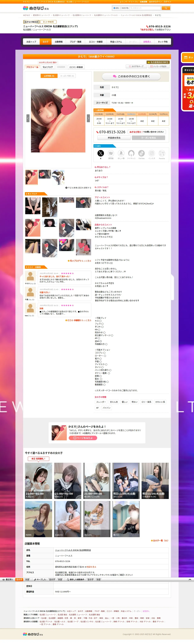194x644 pixels.
Task: Click the 名古屋風俗店 32位 crown rank badge
Action: [x=158, y=62]
